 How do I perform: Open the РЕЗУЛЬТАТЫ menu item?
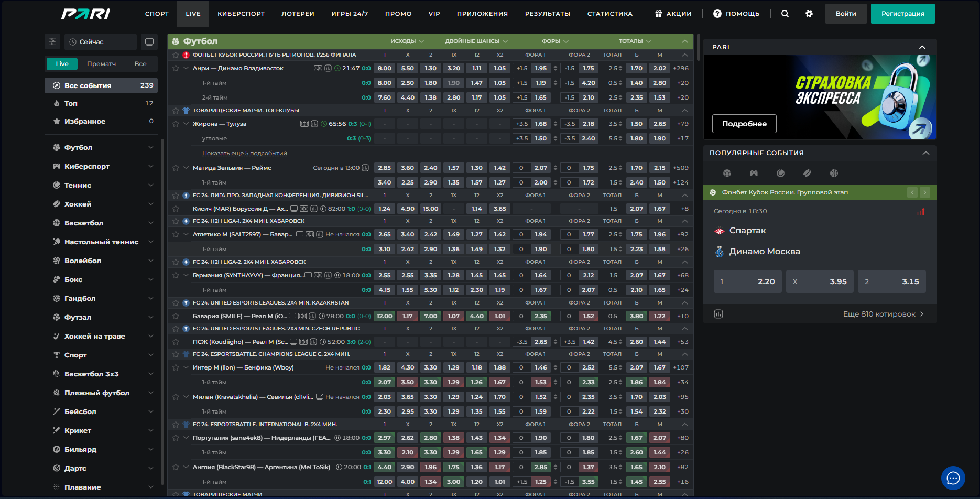[x=547, y=14]
